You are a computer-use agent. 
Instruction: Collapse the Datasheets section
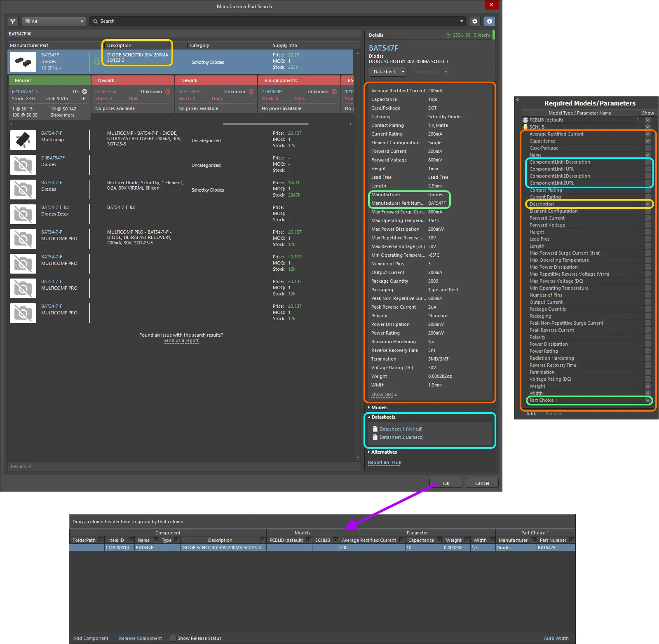tap(369, 417)
